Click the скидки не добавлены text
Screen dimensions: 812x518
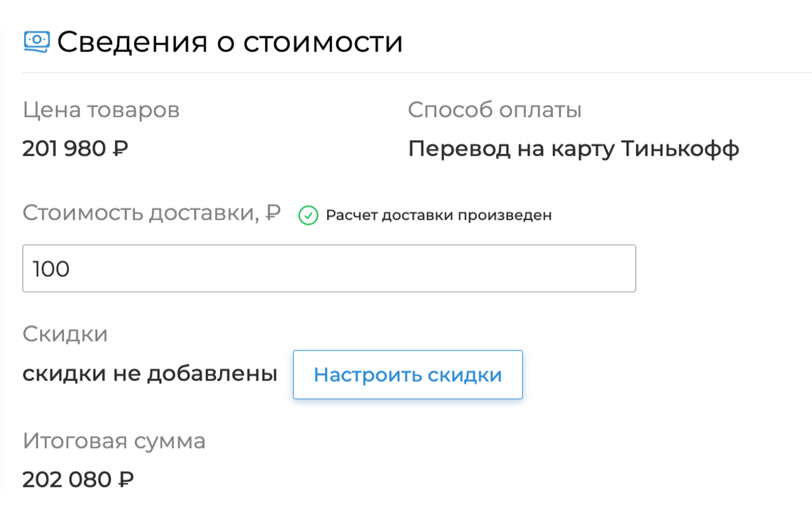pos(150,374)
